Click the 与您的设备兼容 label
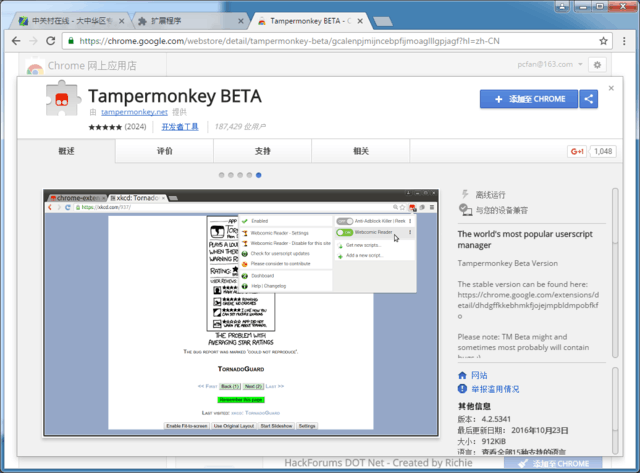Image resolution: width=640 pixels, height=473 pixels. (502, 210)
